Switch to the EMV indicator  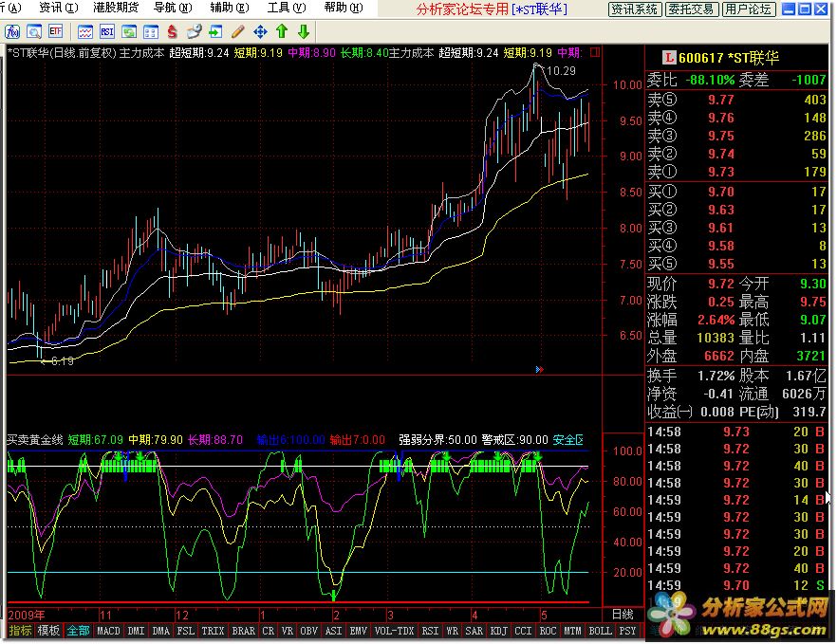tap(358, 631)
